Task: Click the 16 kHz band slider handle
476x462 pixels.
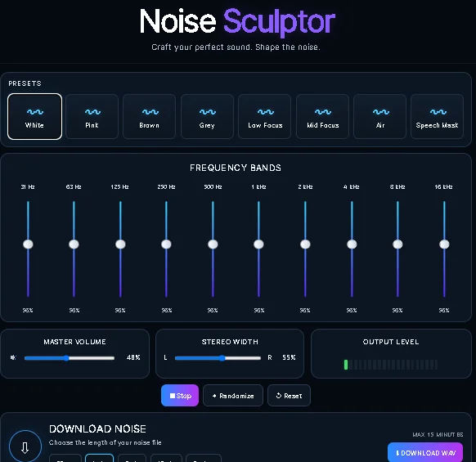Action: coord(444,244)
